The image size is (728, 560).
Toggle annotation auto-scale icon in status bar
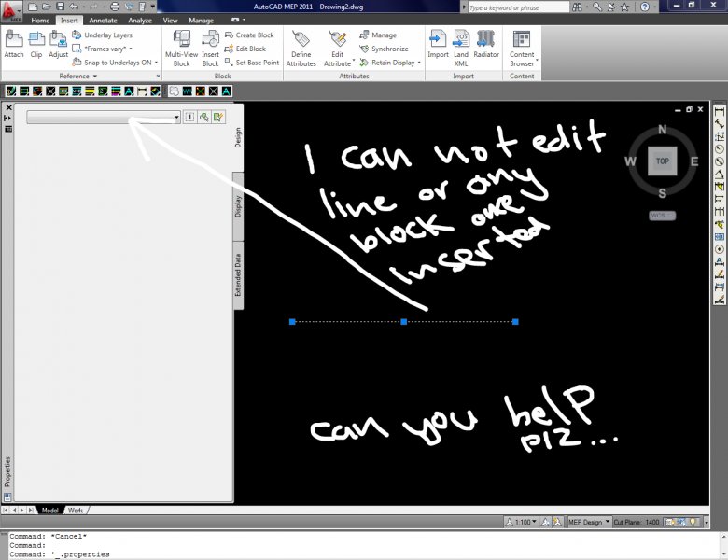(557, 522)
